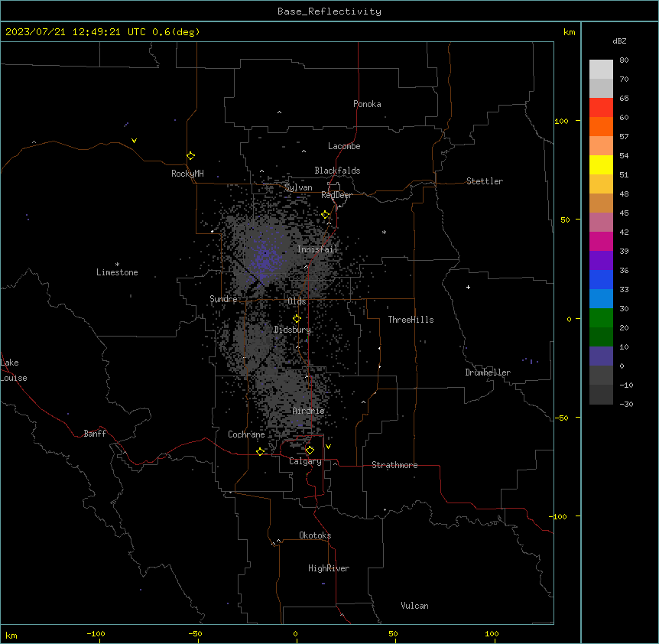
Task: Click the yellow V marker east of Calgary
Action: (x=328, y=447)
